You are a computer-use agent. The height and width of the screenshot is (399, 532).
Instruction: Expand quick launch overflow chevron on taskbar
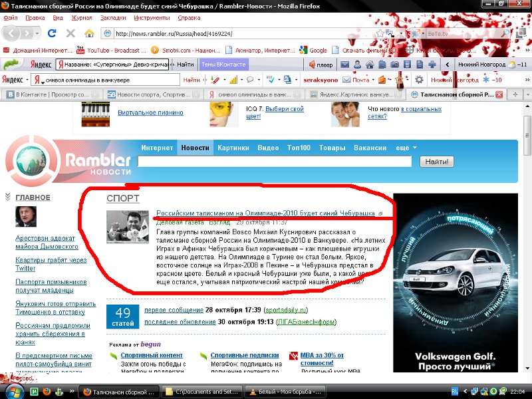click(72, 391)
